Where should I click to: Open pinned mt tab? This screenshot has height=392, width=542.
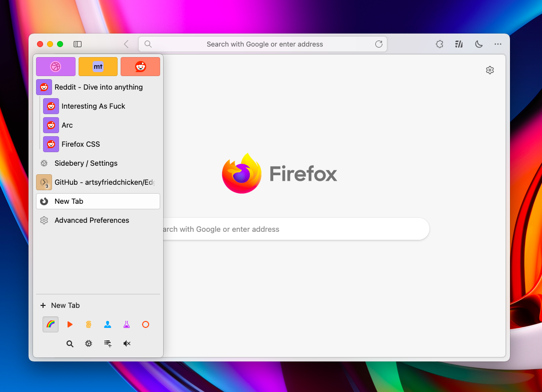(x=98, y=67)
